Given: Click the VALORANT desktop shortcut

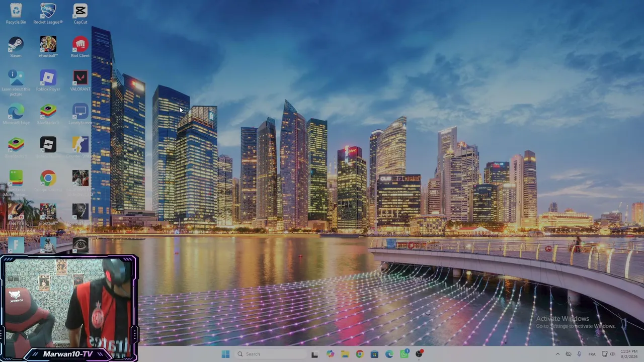Looking at the screenshot, I should tap(80, 80).
